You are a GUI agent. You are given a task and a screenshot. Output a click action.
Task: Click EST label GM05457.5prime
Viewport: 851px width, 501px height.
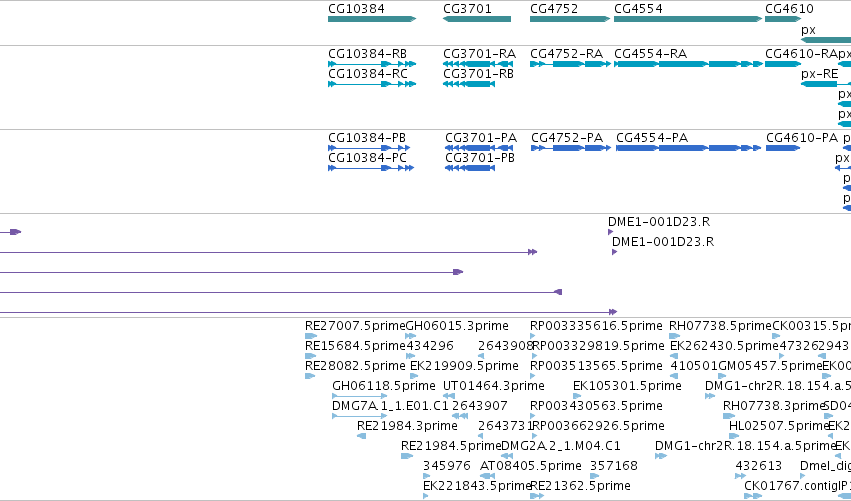click(x=770, y=366)
